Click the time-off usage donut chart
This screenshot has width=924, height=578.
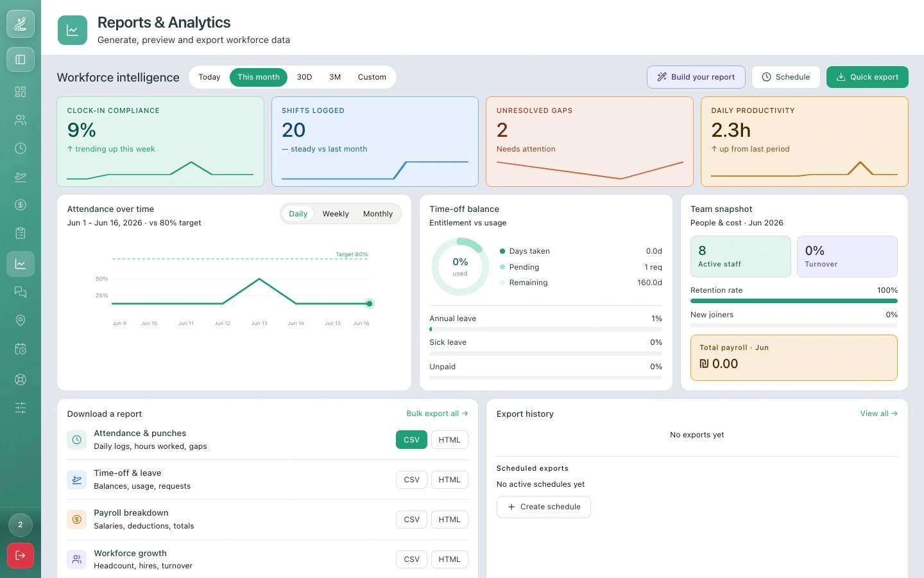(x=460, y=267)
